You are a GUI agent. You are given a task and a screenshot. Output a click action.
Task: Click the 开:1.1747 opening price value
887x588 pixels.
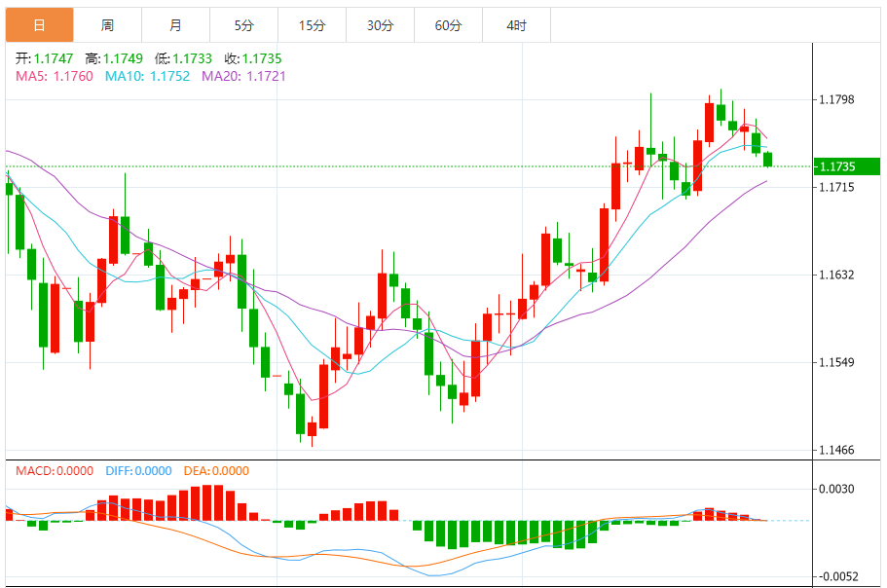[42, 58]
